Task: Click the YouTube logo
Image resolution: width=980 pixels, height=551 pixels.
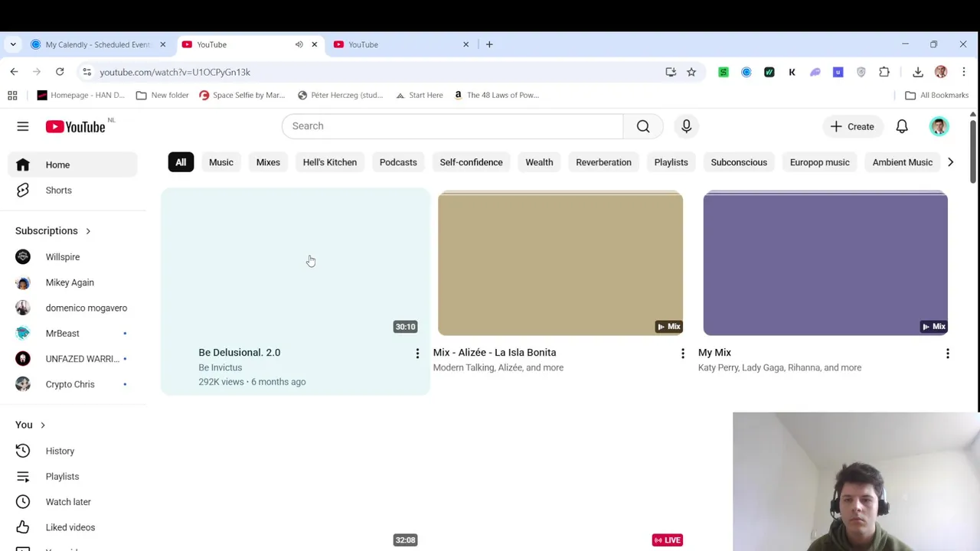Action: coord(75,127)
